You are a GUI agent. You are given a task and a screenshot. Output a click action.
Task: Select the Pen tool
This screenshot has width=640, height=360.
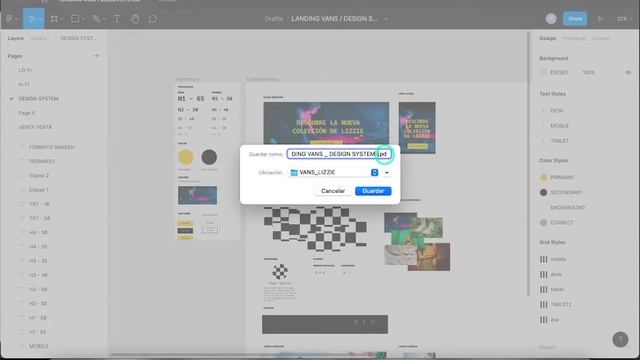coord(96,19)
